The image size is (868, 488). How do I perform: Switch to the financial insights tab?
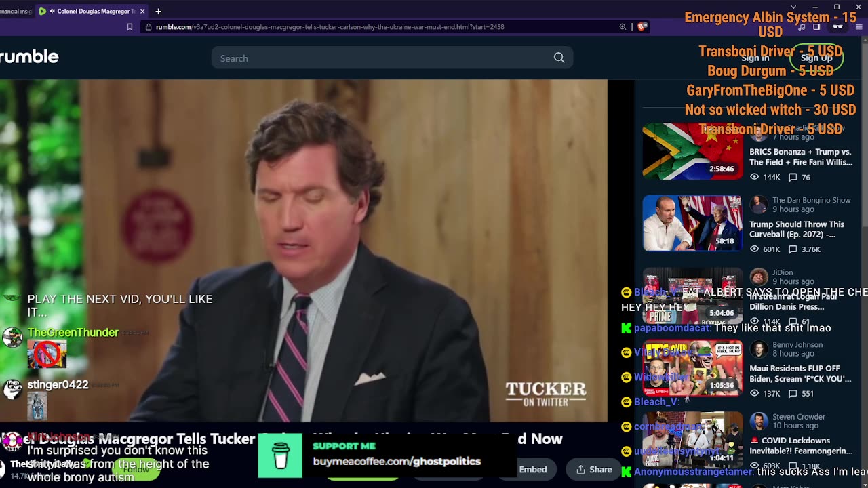pyautogui.click(x=16, y=12)
